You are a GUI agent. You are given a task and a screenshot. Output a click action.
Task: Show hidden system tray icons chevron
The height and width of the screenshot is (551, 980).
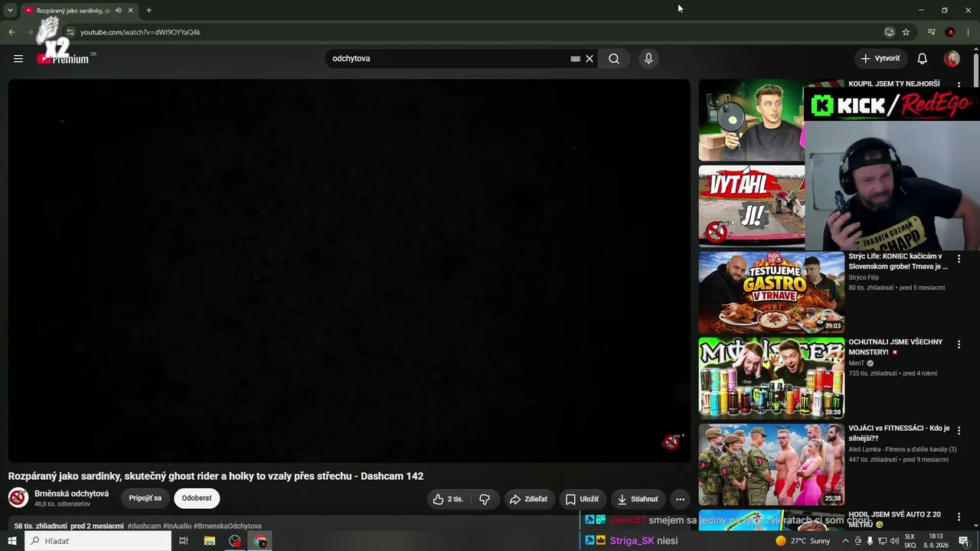tap(845, 541)
